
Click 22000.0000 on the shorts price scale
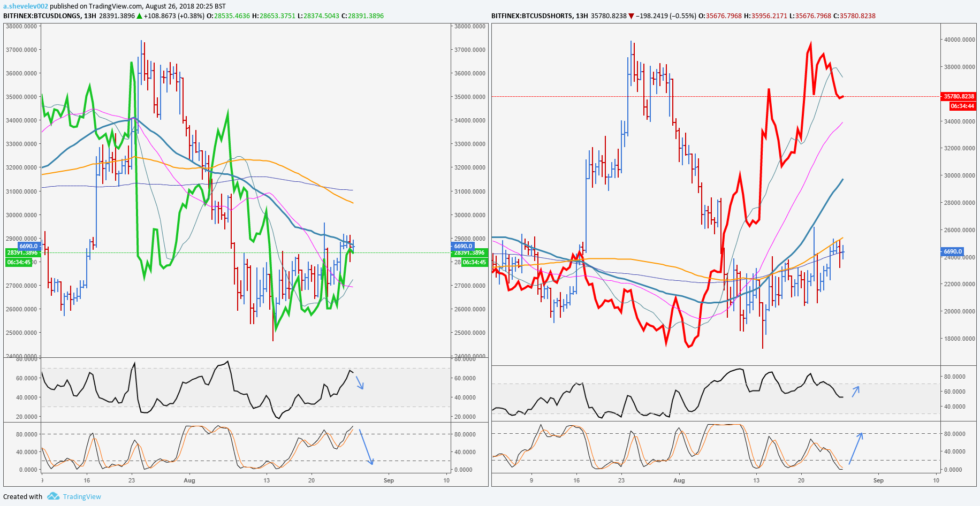click(960, 284)
